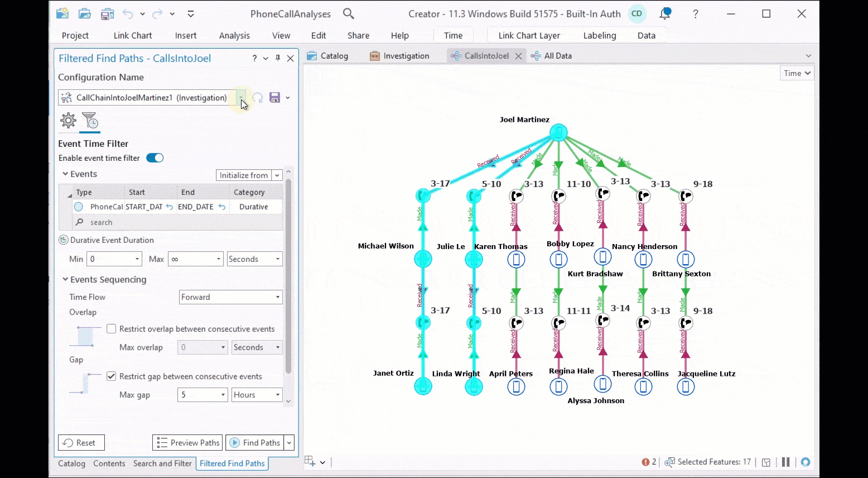The height and width of the screenshot is (478, 868).
Task: Open the Min duration dropdown
Action: pos(137,259)
